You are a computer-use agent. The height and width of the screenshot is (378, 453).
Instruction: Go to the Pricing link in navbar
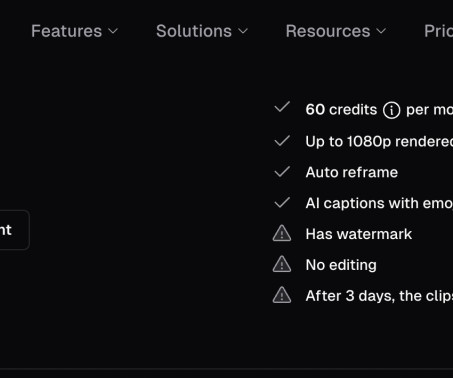(438, 31)
